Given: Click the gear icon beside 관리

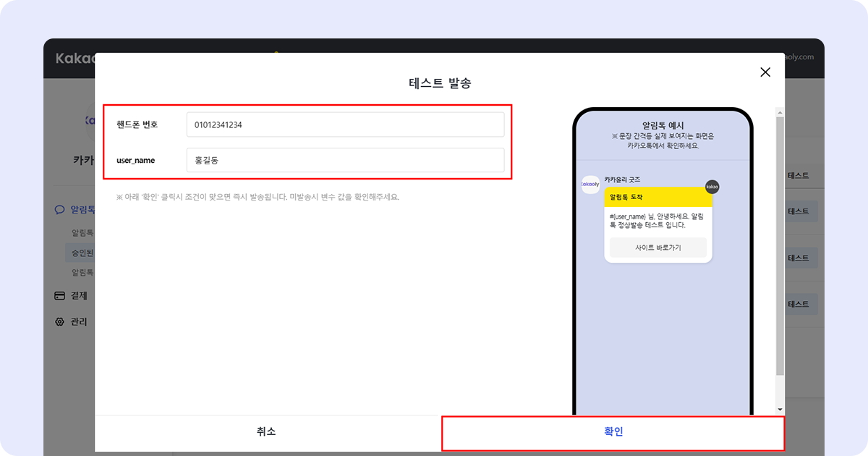Looking at the screenshot, I should 60,321.
